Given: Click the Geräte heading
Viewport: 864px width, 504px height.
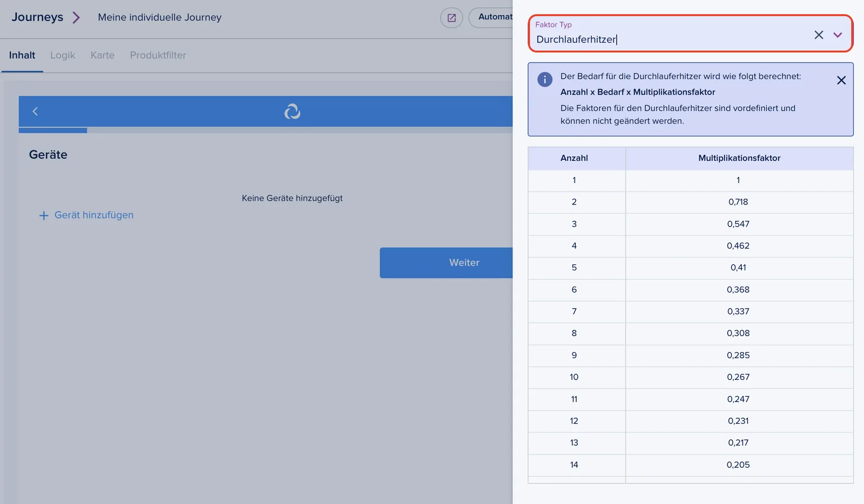Looking at the screenshot, I should click(x=48, y=155).
